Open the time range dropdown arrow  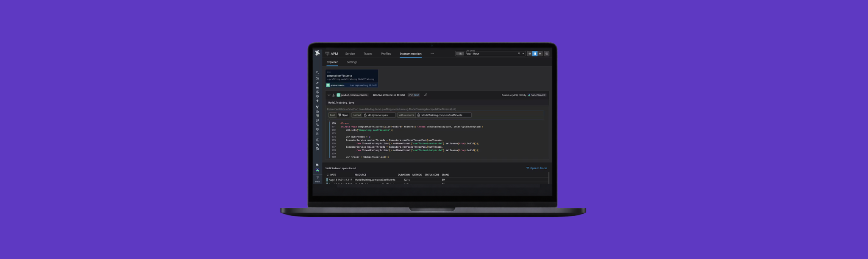tap(523, 54)
